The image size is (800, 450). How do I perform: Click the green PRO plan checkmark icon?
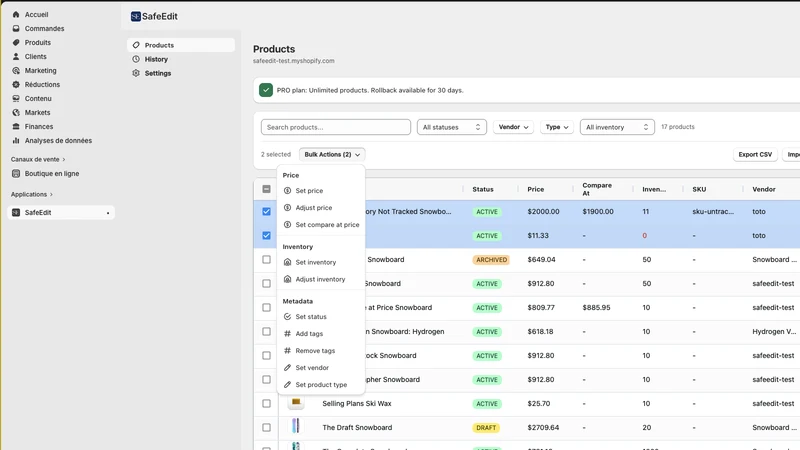(x=266, y=90)
